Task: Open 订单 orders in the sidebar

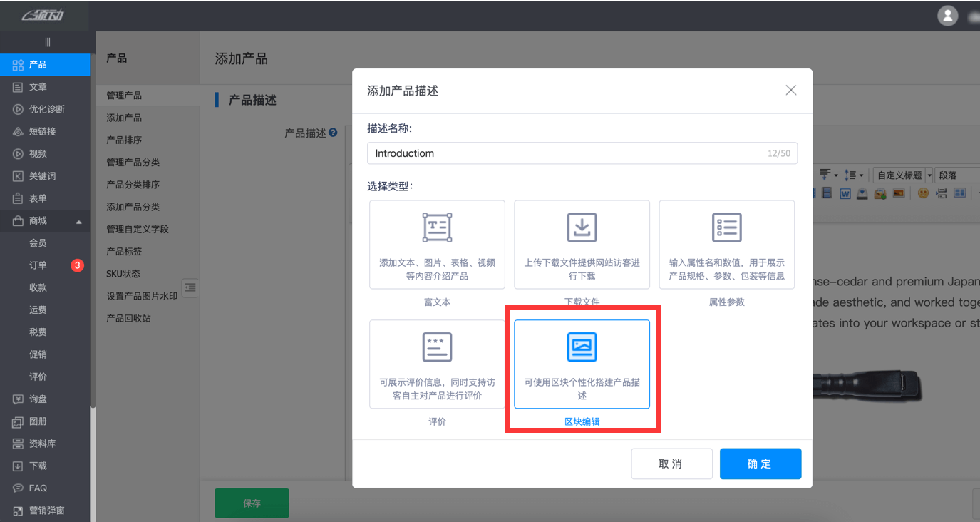Action: pyautogui.click(x=38, y=265)
